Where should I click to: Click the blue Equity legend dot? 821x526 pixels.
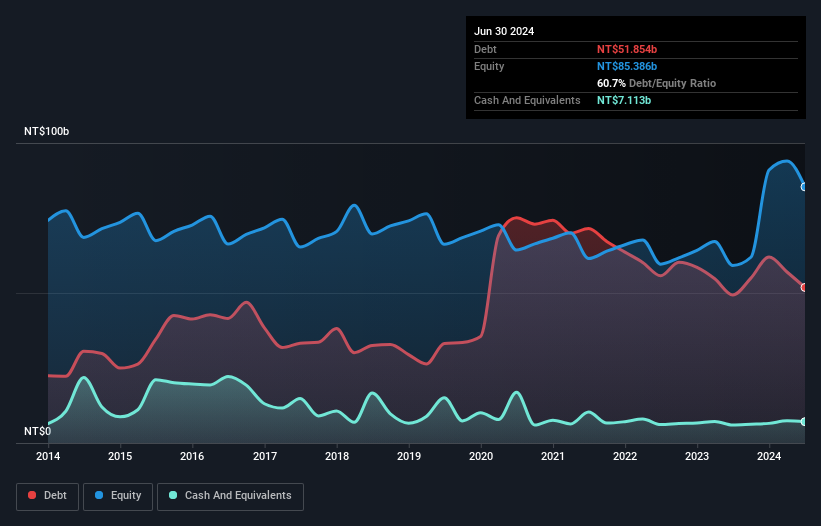pyautogui.click(x=99, y=495)
